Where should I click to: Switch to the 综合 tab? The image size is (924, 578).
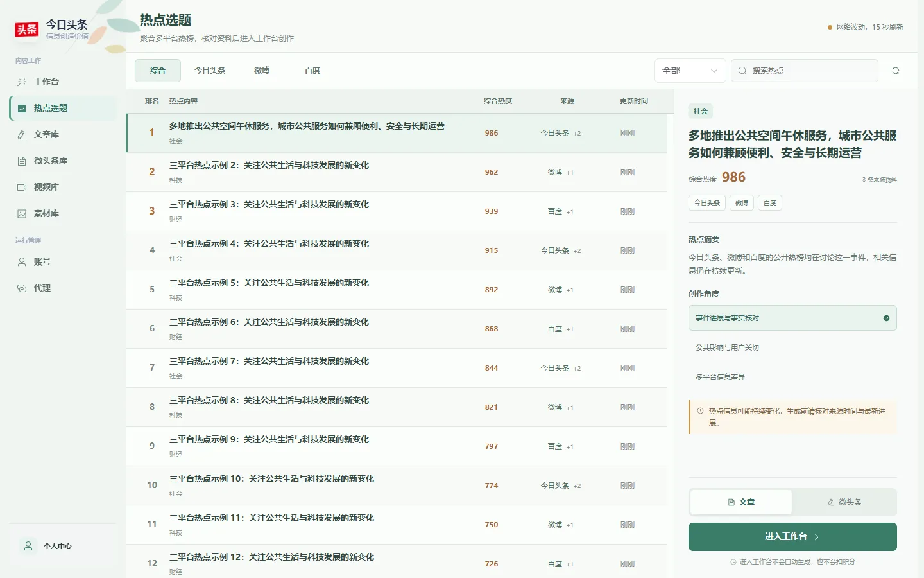click(158, 71)
